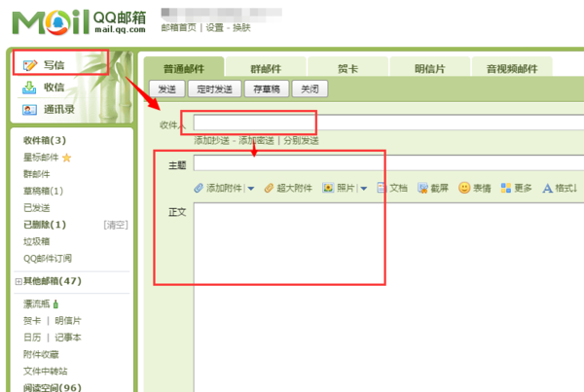Click the 超大附件 super attachment label

[294, 188]
